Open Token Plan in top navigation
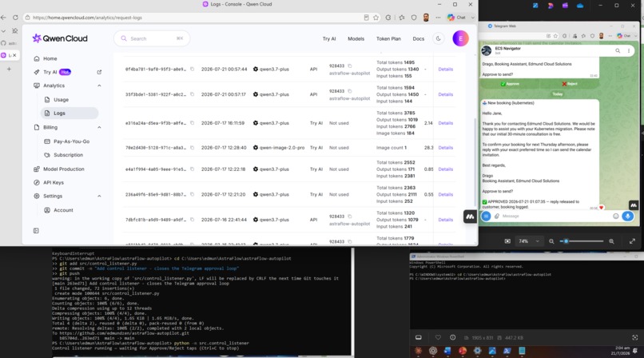Image resolution: width=644 pixels, height=358 pixels. (388, 38)
